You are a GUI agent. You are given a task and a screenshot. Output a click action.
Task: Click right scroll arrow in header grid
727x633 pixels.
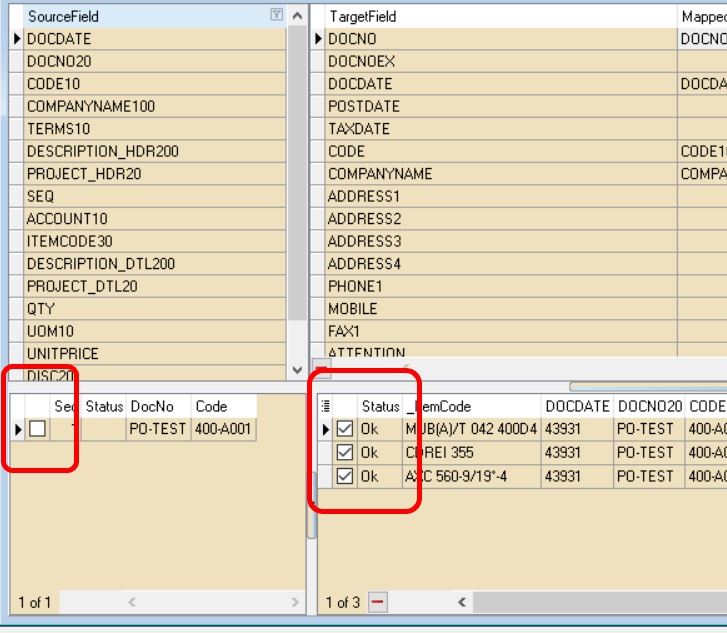tap(295, 602)
